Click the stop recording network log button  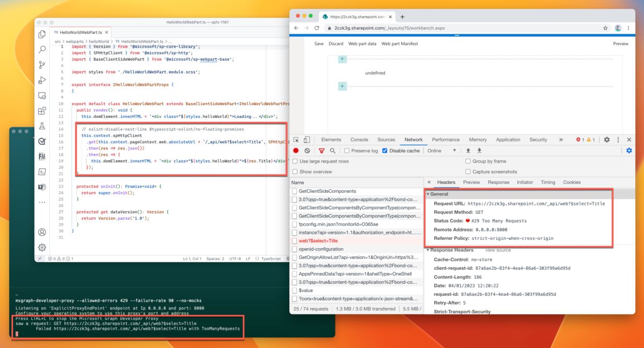point(296,151)
